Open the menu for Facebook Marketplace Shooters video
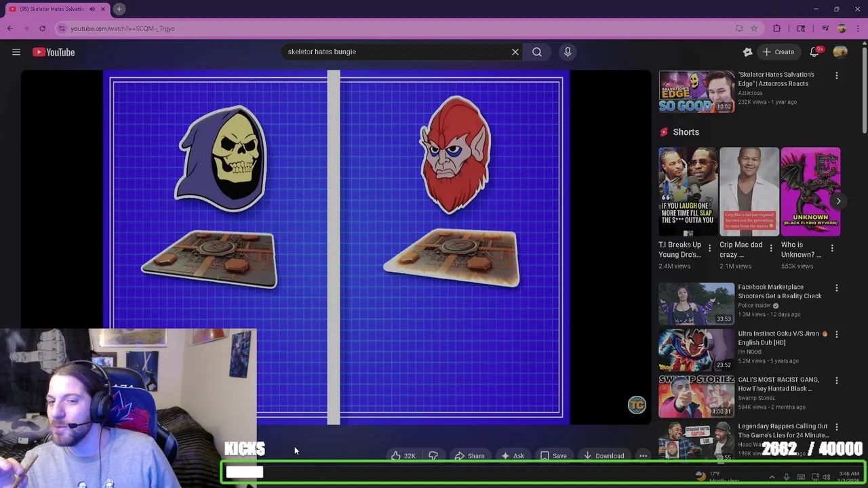Image resolution: width=868 pixels, height=488 pixels. (836, 288)
